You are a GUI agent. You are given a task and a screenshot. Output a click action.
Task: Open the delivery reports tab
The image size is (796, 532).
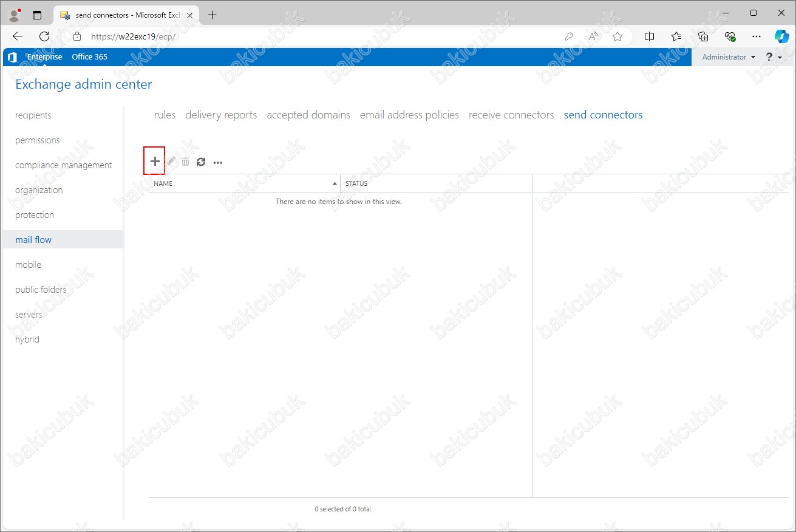[221, 115]
